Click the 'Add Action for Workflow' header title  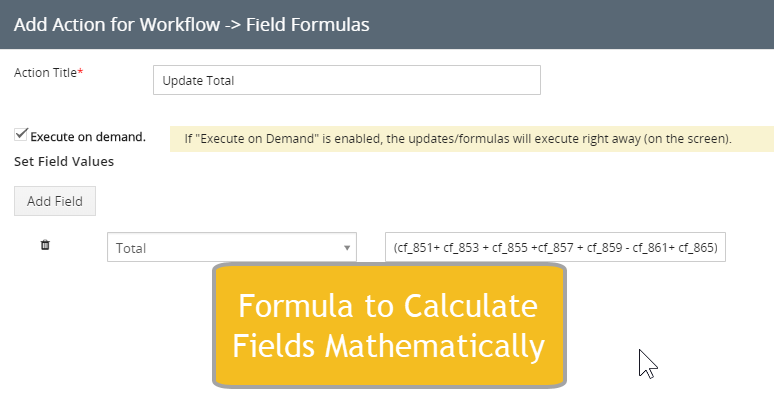tap(116, 24)
